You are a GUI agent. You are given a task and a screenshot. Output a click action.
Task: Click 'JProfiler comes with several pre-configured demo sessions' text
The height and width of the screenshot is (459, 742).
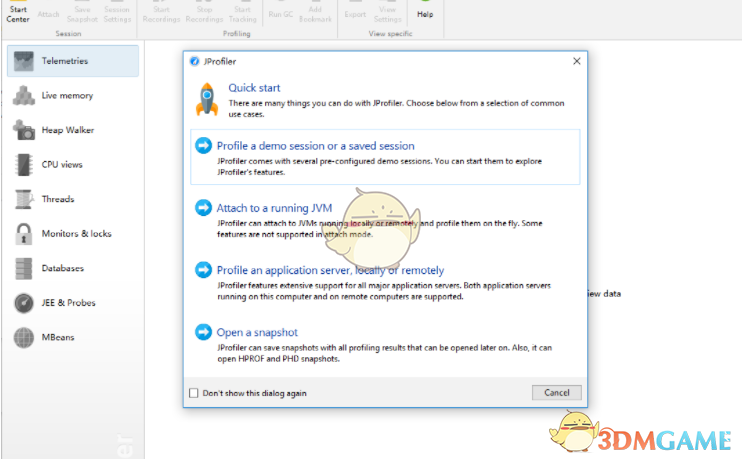click(x=379, y=167)
